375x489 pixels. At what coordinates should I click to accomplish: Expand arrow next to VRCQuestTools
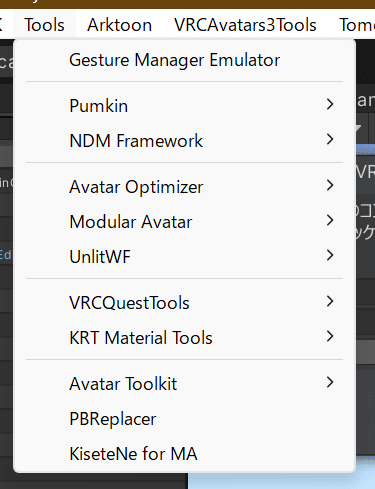[330, 301]
